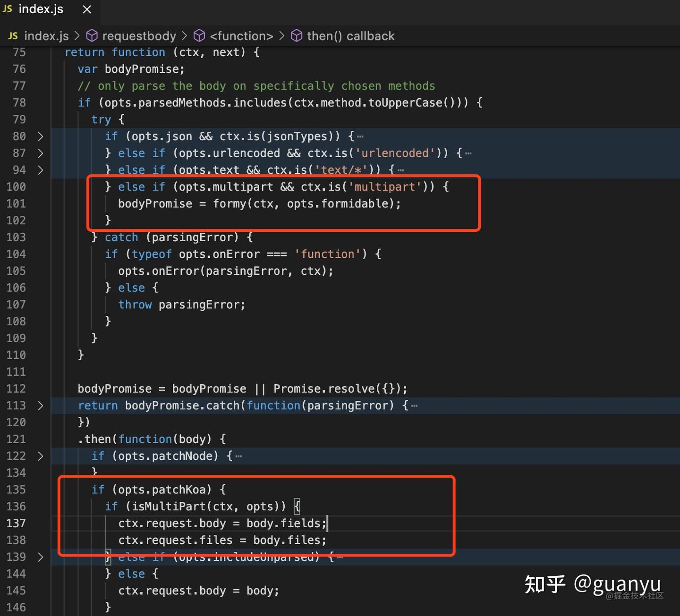This screenshot has height=616, width=680.
Task: Click Promise.resolve on line 112
Action: click(x=323, y=388)
